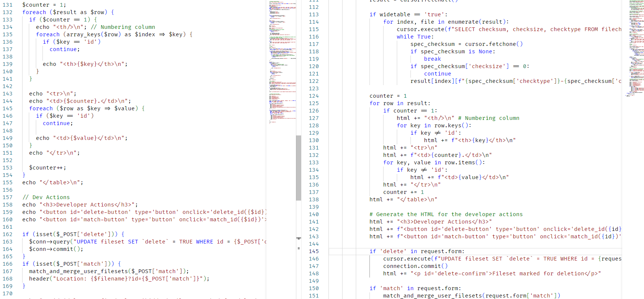Click the 'header("Location:' line
Screen dimensions: 644x299
(119, 279)
